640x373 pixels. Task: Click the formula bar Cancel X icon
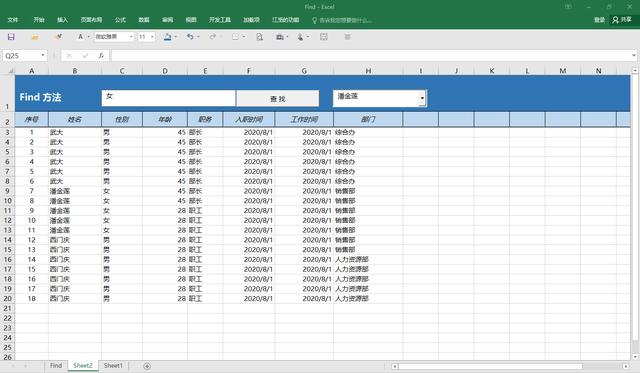pyautogui.click(x=69, y=56)
